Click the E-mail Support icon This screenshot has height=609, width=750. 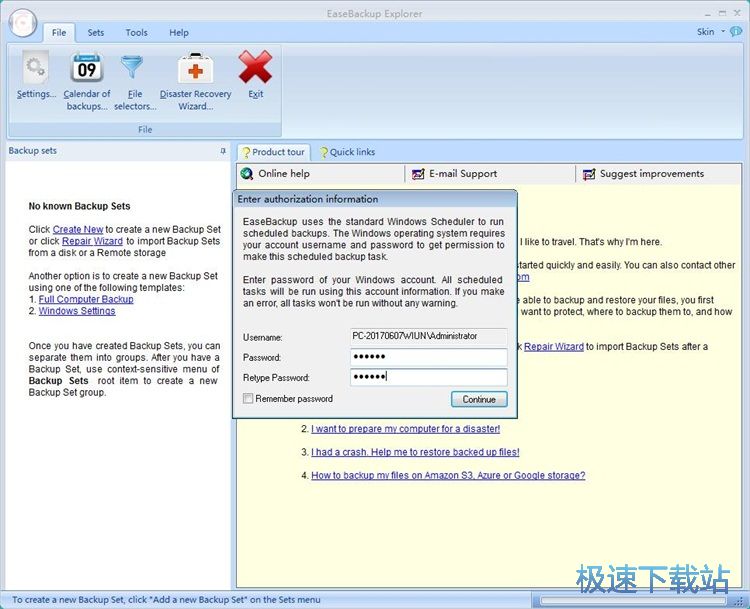418,174
